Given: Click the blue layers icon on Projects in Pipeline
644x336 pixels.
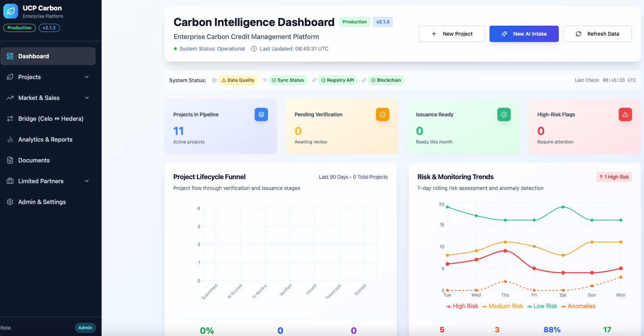Looking at the screenshot, I should pos(261,115).
